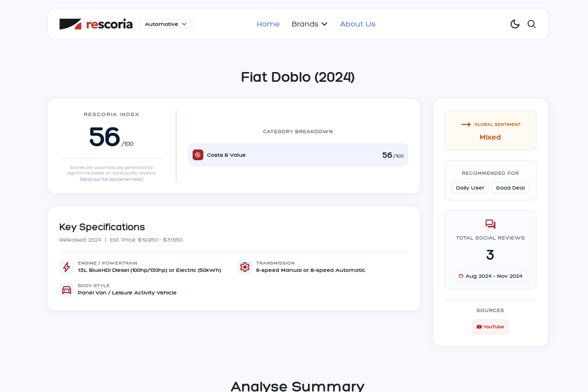Open the full disclaimer link
Screen dimensions: 588x392
(112, 179)
